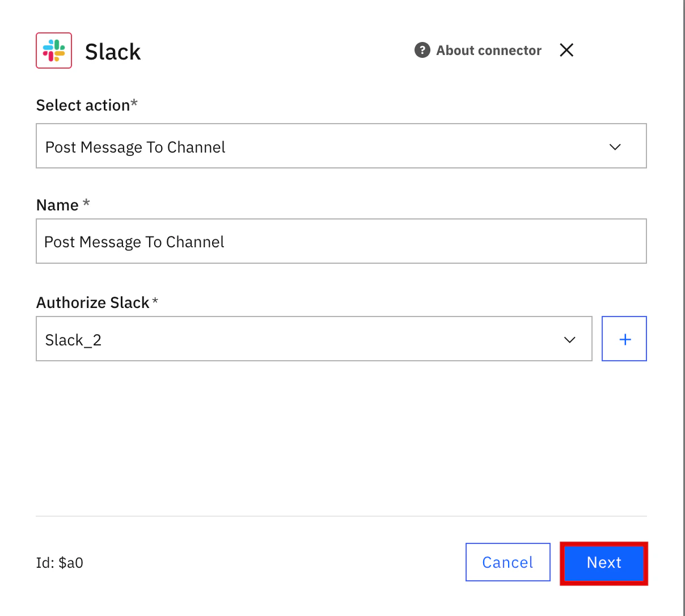Click the Id: $a0 text

pos(60,563)
